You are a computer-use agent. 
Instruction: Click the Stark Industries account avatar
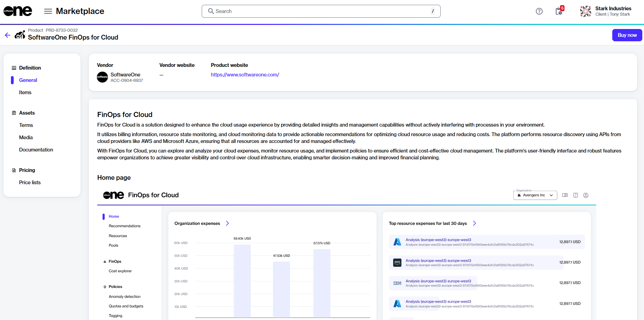tap(585, 11)
